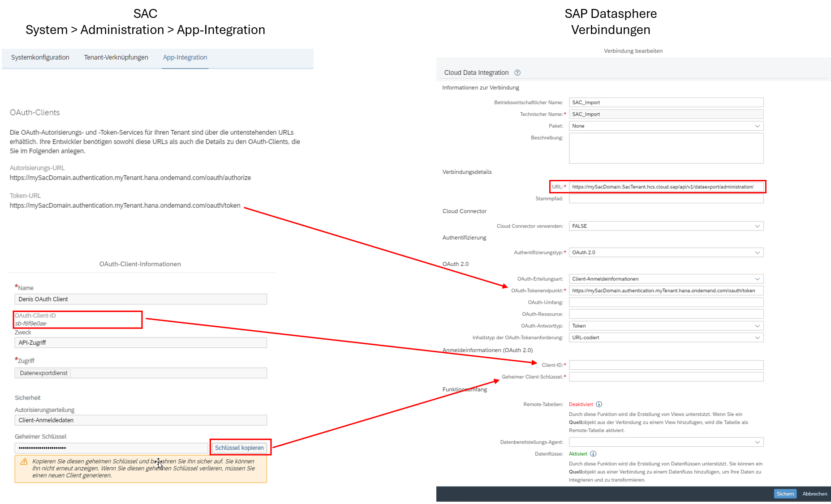This screenshot has height=504, width=831.
Task: Open the Paket dropdown
Action: [x=666, y=126]
